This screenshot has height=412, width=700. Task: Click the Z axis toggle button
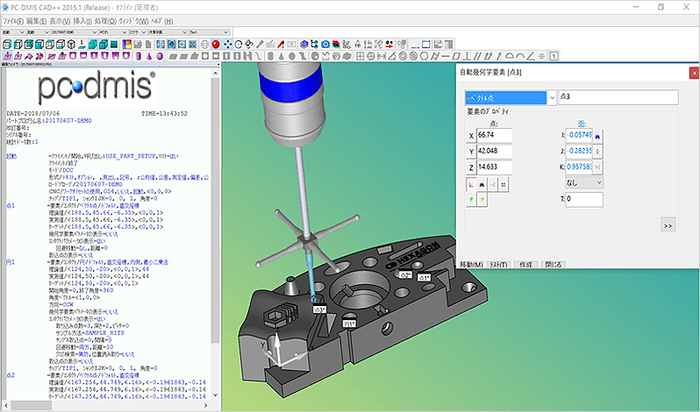472,169
